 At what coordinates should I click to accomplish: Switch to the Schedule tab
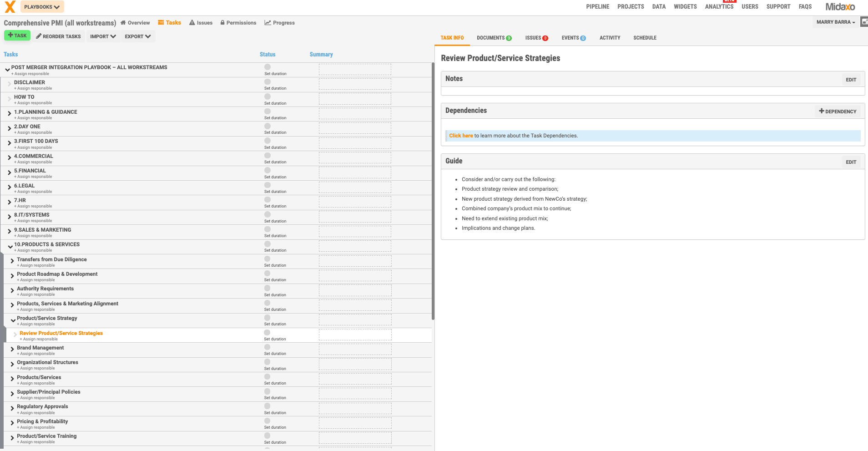click(x=645, y=38)
